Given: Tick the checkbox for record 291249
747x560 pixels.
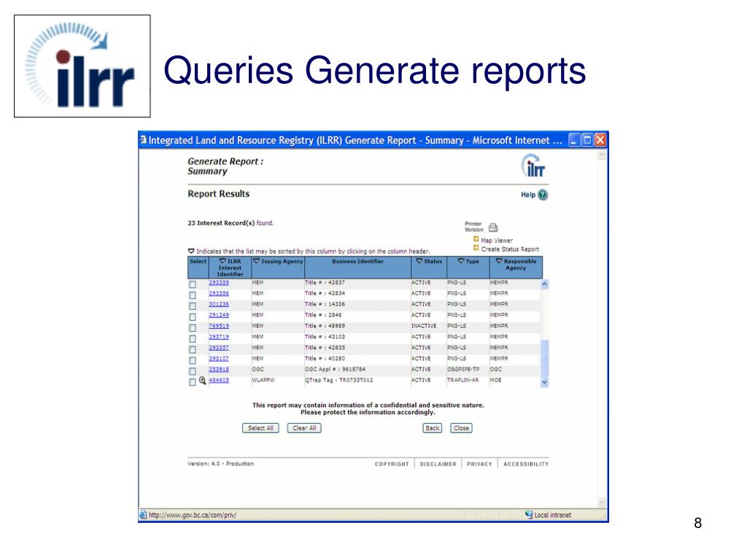Looking at the screenshot, I should coord(193,317).
